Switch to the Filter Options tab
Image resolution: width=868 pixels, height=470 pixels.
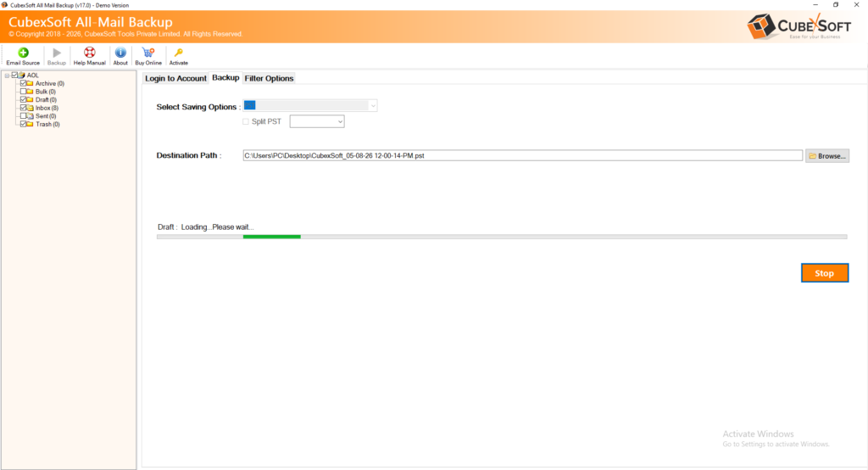click(x=269, y=78)
